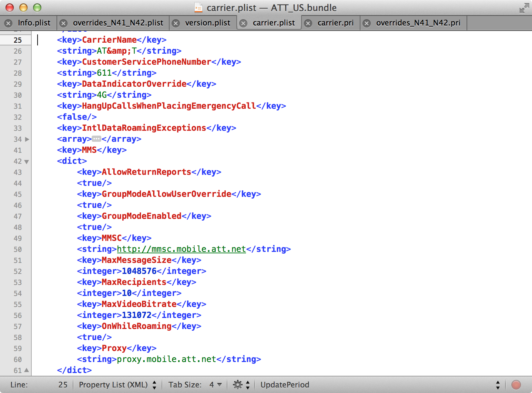
Task: Click the AT&amp;T string value
Action: click(117, 51)
